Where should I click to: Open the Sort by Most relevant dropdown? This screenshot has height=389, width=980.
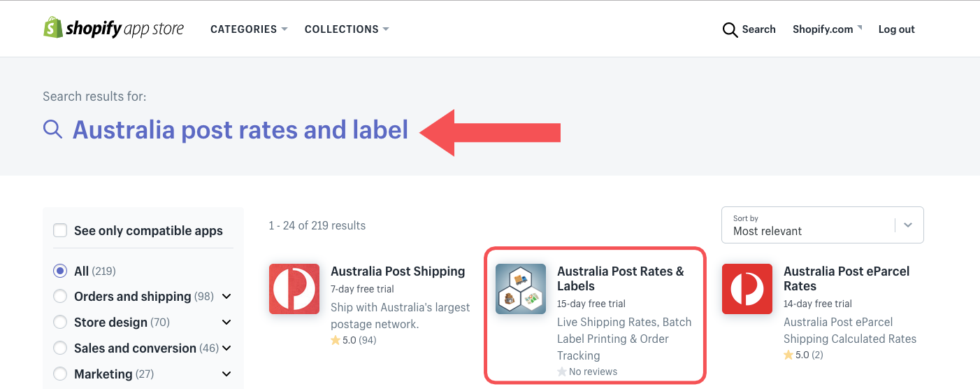coord(822,225)
